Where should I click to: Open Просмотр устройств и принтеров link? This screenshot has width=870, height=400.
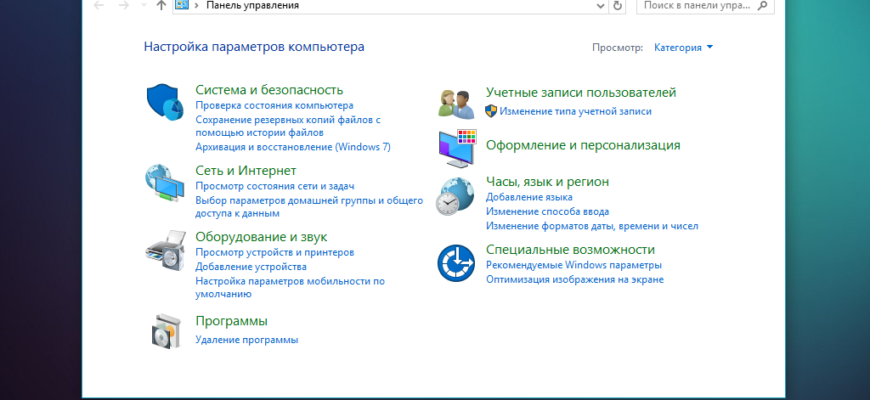pyautogui.click(x=275, y=252)
